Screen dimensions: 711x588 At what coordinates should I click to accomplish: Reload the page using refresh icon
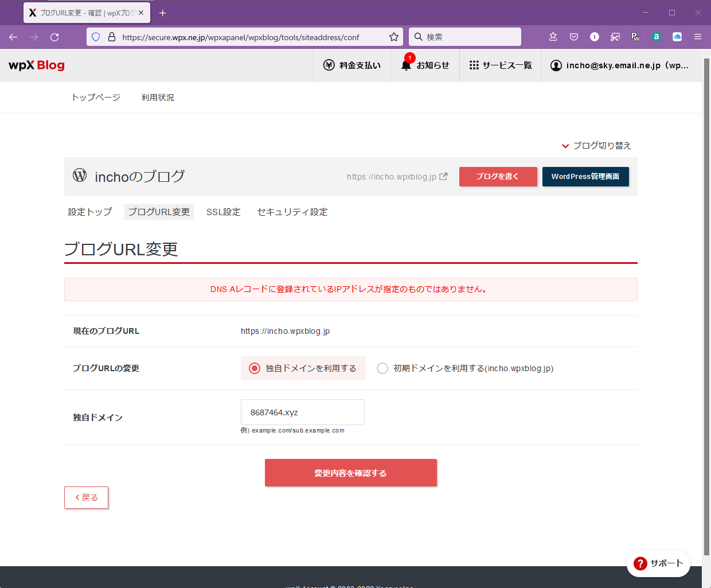tap(54, 37)
